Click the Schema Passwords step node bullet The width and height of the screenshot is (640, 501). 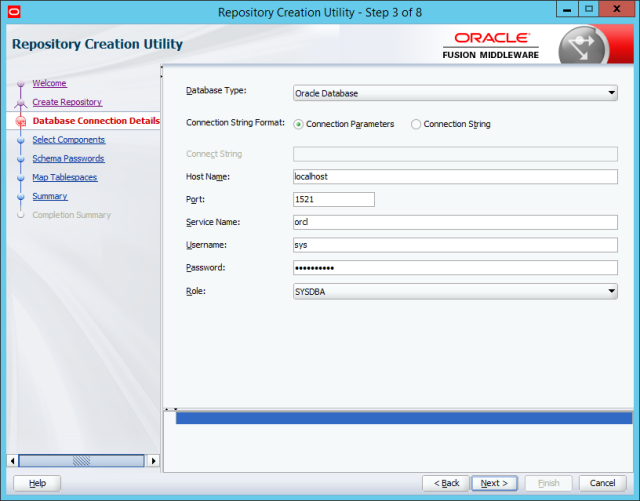pos(21,159)
